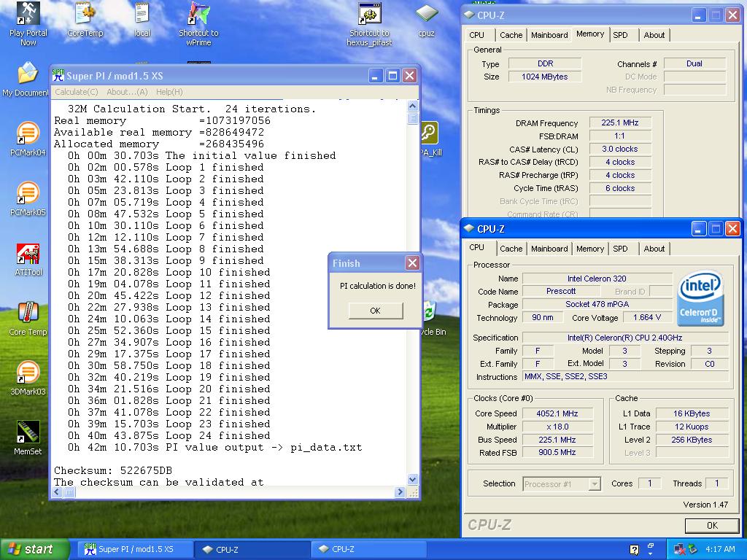
Task: Click the DRAM Frequency 225.1 MHz field
Action: point(620,122)
